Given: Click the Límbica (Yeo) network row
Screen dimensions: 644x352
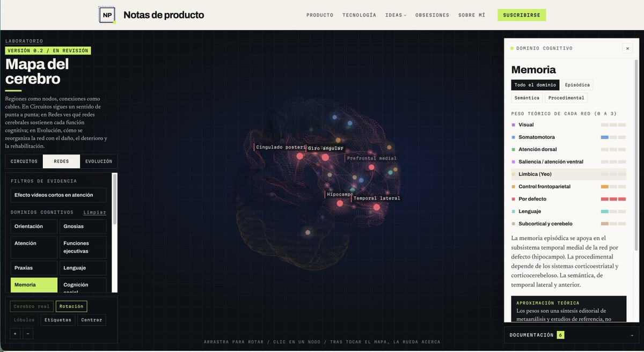Looking at the screenshot, I should coord(569,174).
